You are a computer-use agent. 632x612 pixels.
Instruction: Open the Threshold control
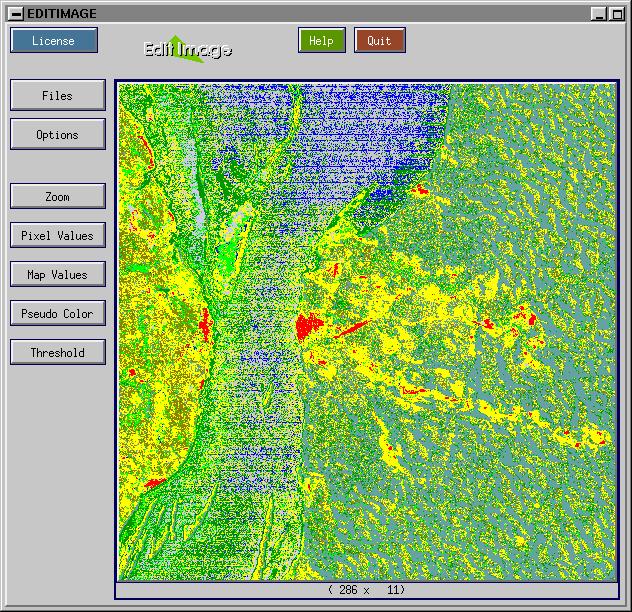(58, 352)
